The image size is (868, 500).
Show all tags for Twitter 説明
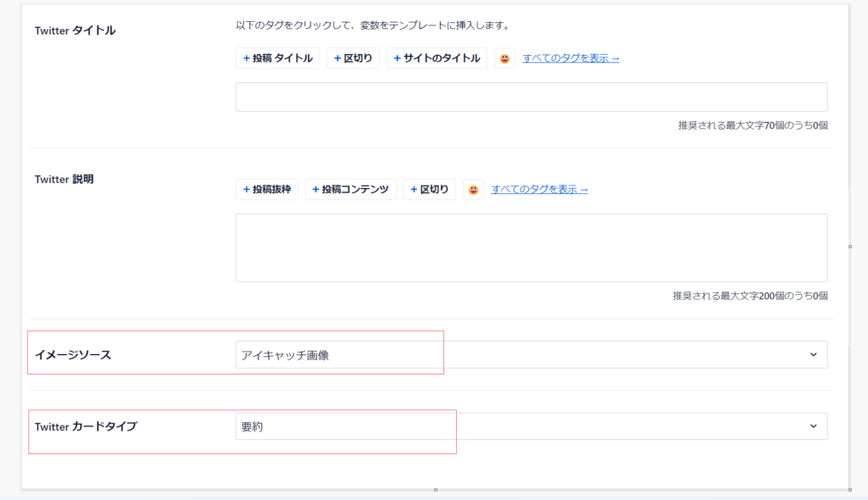click(539, 189)
